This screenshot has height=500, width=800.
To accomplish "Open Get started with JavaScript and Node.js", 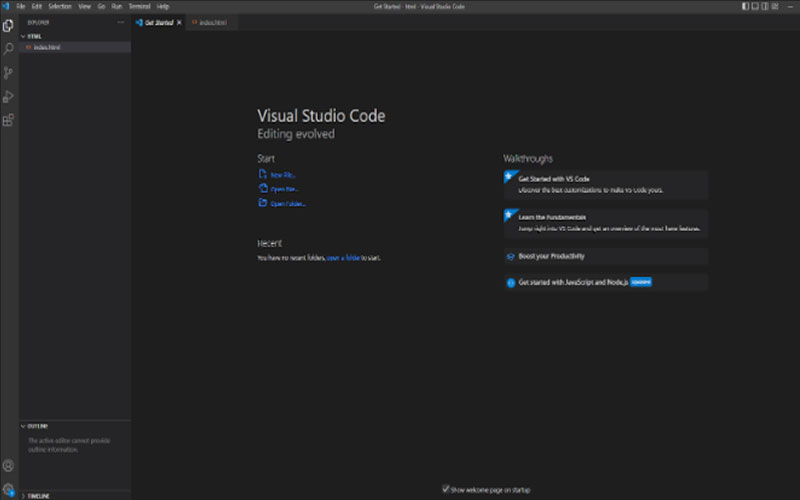I will pos(606,282).
